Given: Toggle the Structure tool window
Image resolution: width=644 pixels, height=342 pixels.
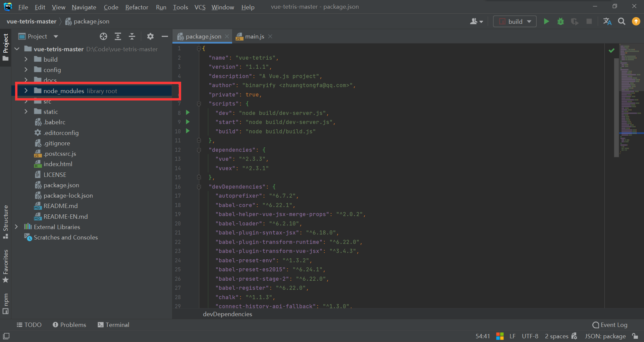Looking at the screenshot, I should pyautogui.click(x=6, y=222).
